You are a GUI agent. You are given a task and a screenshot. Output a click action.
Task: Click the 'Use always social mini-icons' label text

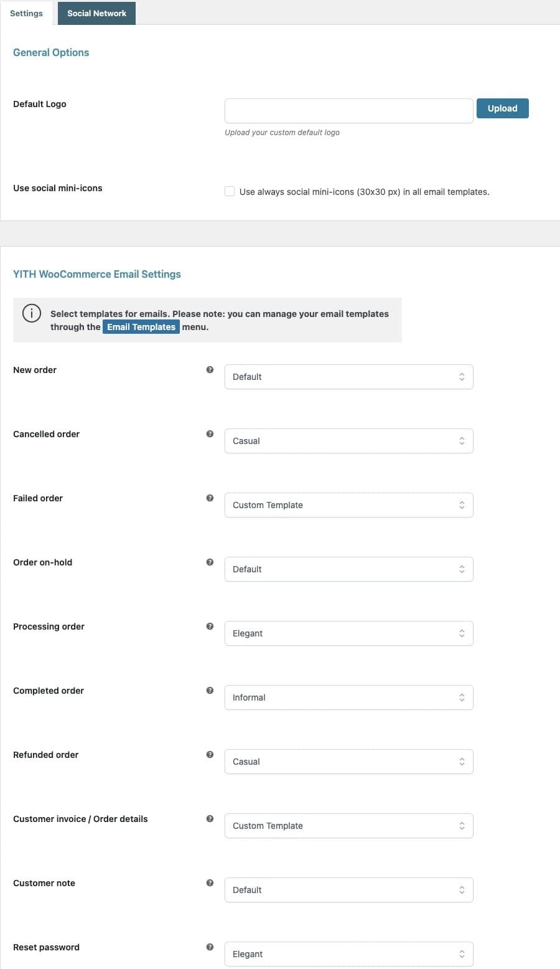pos(365,192)
